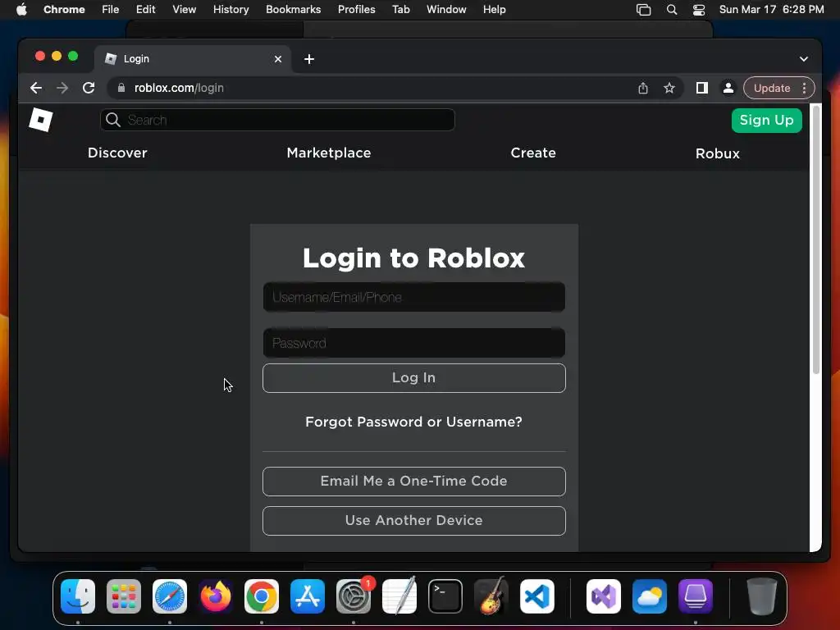
Task: Open the View menu
Action: click(185, 10)
